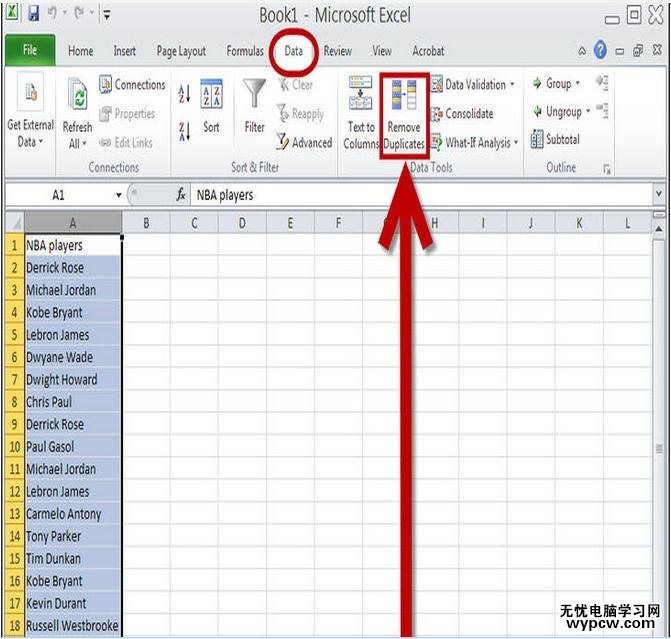Click the Select All corner triangle
671x639 pixels.
pyautogui.click(x=15, y=223)
